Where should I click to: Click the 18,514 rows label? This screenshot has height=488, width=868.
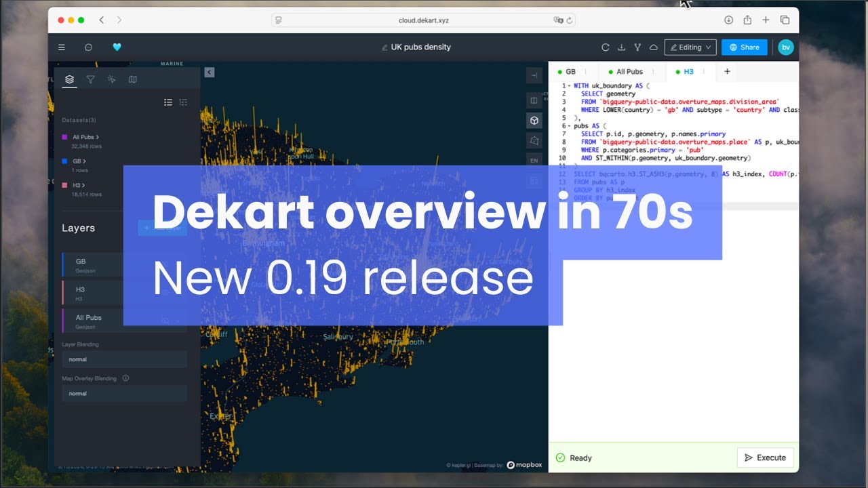tap(87, 195)
